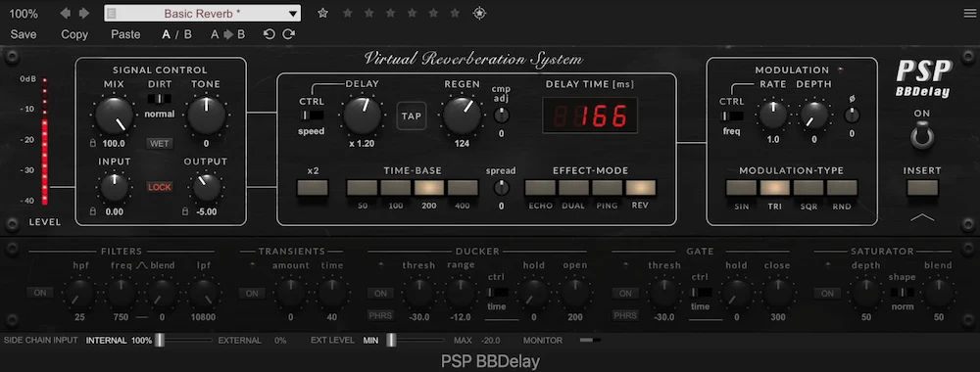Click the hpf filter knob
The width and height of the screenshot is (980, 372).
pos(80,293)
